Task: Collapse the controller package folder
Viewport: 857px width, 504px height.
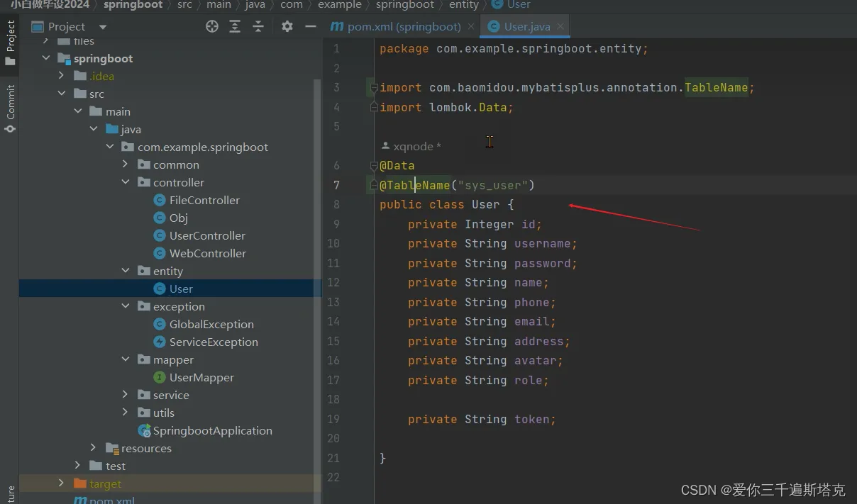Action: pos(126,182)
